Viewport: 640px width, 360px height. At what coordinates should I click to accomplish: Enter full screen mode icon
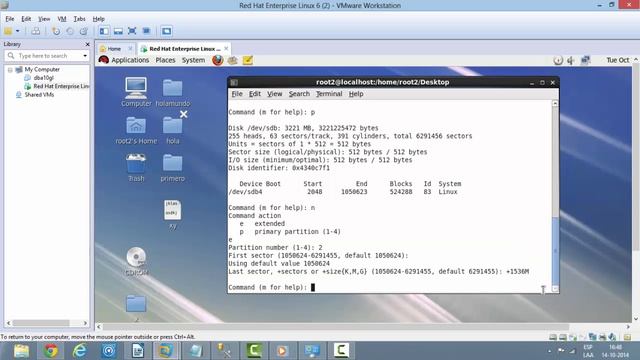(x=132, y=31)
